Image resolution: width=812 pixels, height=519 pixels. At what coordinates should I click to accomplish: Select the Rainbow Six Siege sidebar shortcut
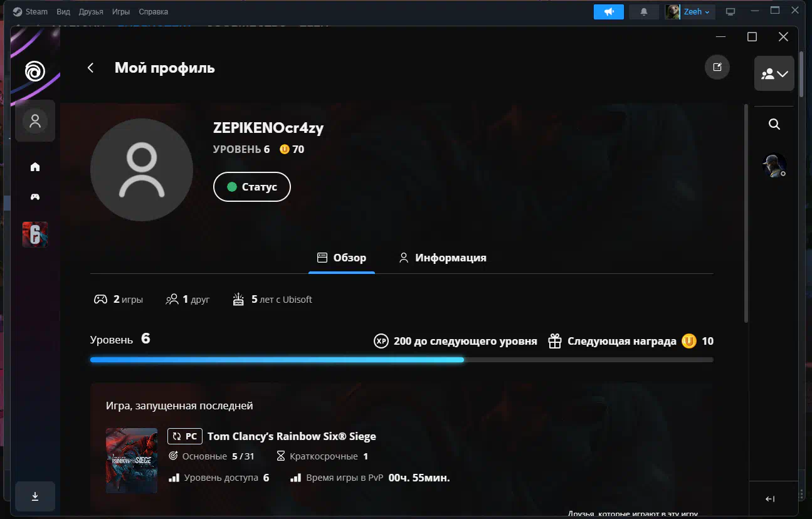click(35, 234)
